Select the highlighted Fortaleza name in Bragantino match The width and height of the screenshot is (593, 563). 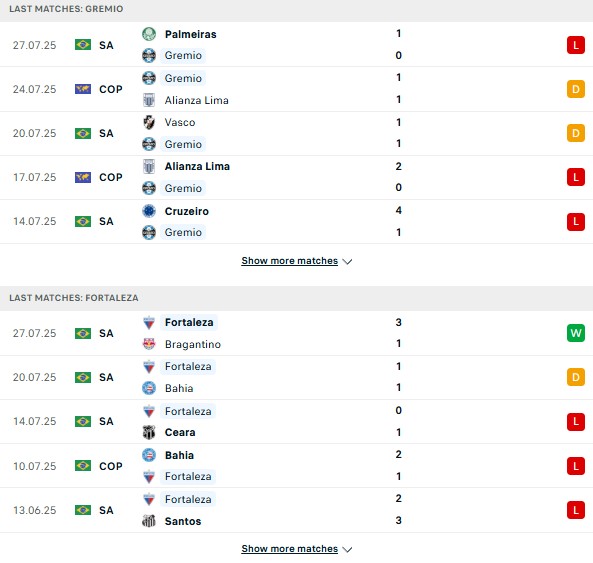click(189, 323)
